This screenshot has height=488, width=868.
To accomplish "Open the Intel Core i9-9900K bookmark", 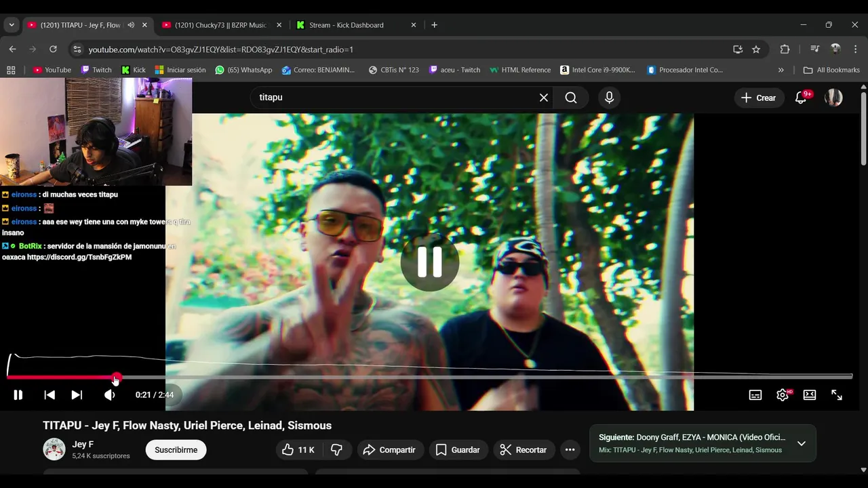I will [598, 70].
